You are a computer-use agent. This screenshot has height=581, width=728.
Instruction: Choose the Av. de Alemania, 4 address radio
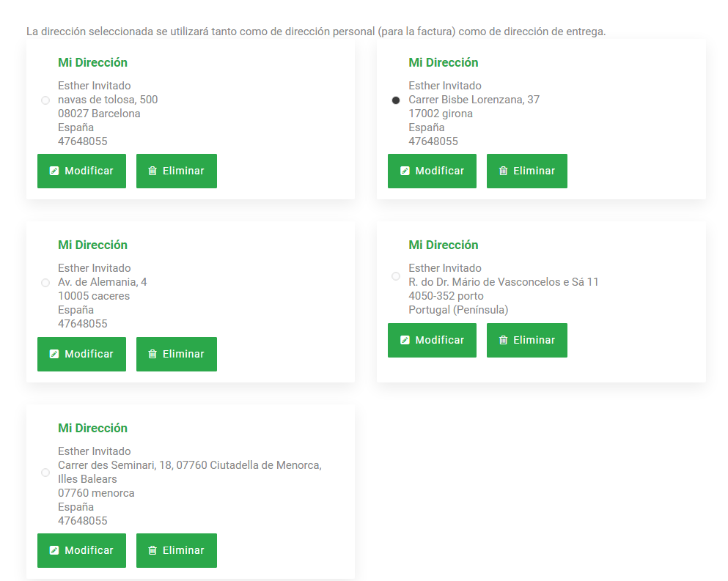point(45,283)
